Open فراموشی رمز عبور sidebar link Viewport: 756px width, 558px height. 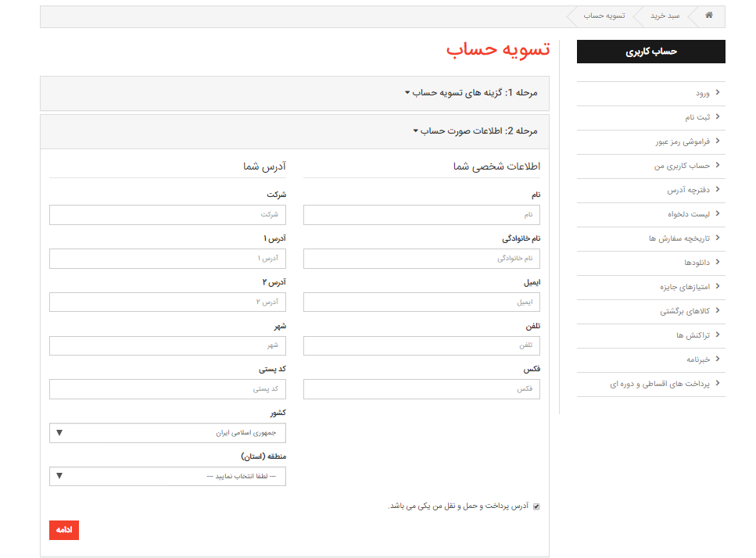(x=683, y=141)
